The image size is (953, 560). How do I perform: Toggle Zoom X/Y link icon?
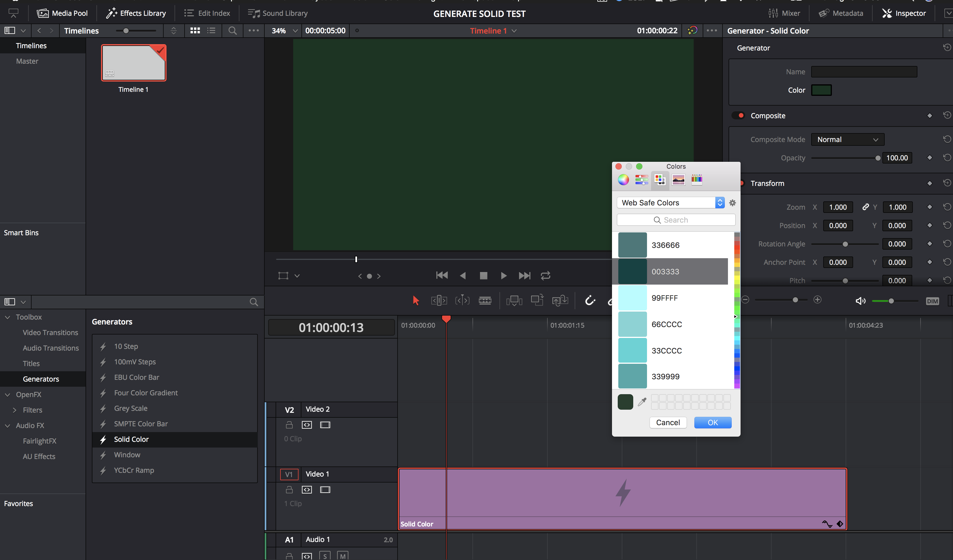(865, 207)
